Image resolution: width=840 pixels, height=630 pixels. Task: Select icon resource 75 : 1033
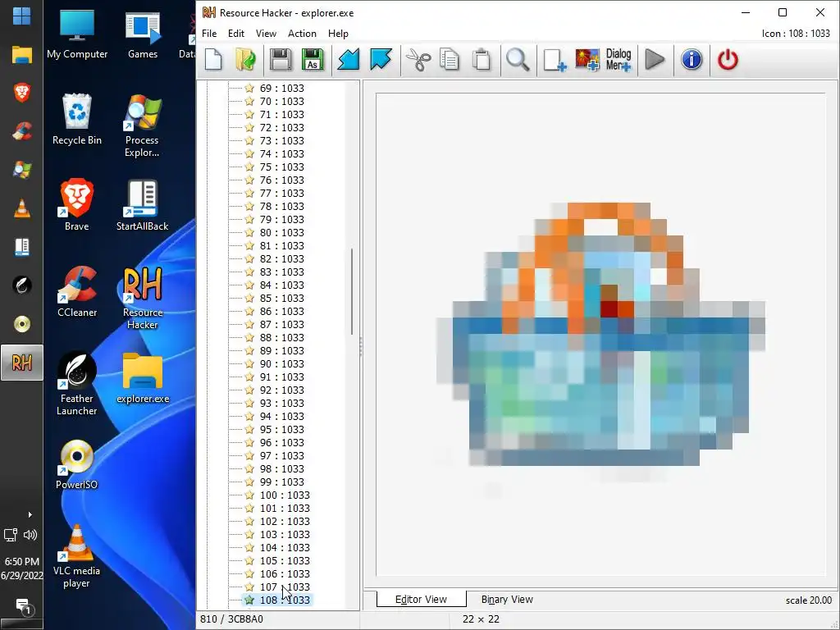(282, 167)
